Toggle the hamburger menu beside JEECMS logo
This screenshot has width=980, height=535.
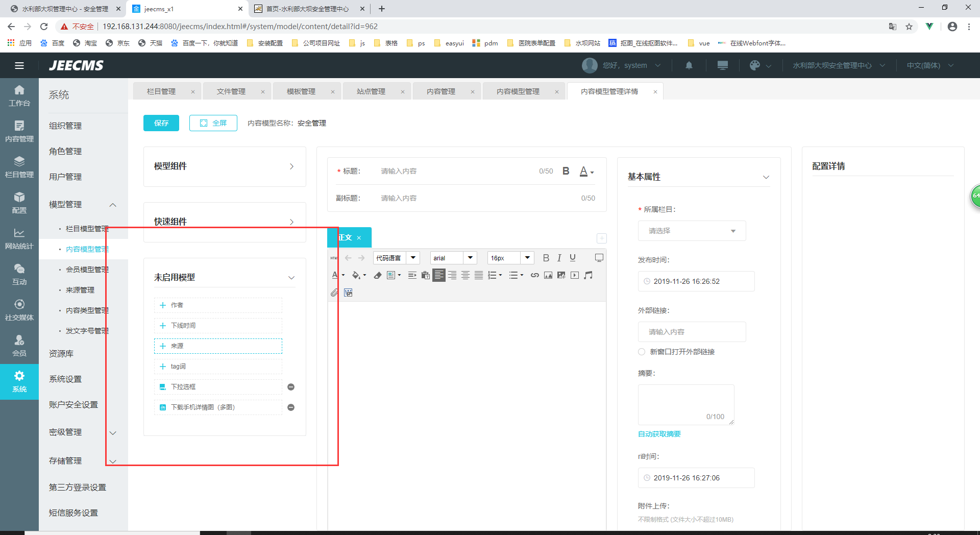click(19, 65)
